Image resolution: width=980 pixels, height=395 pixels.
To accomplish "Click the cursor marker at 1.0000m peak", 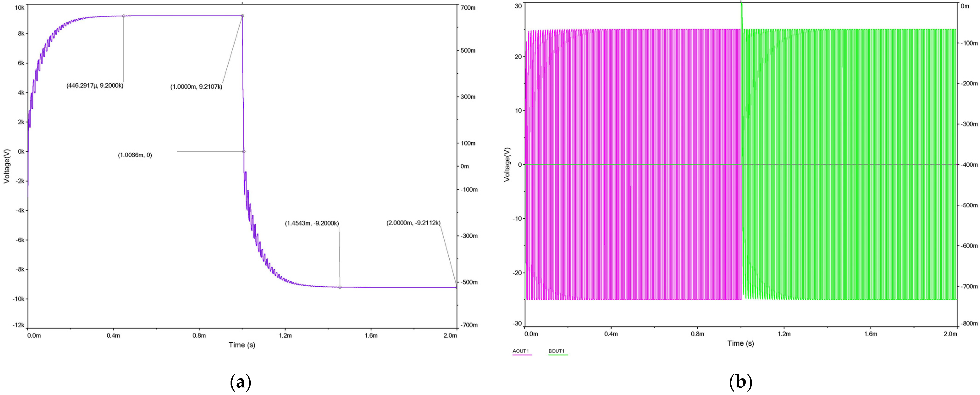I will click(242, 16).
